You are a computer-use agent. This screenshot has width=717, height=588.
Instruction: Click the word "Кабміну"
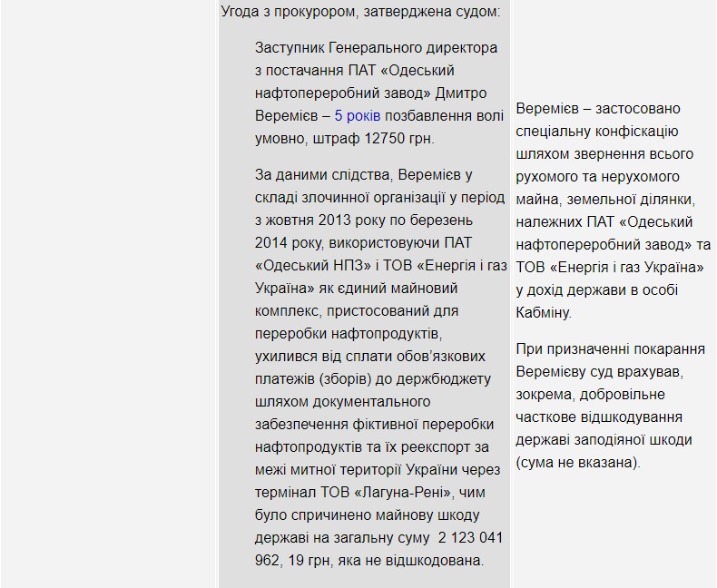544,313
